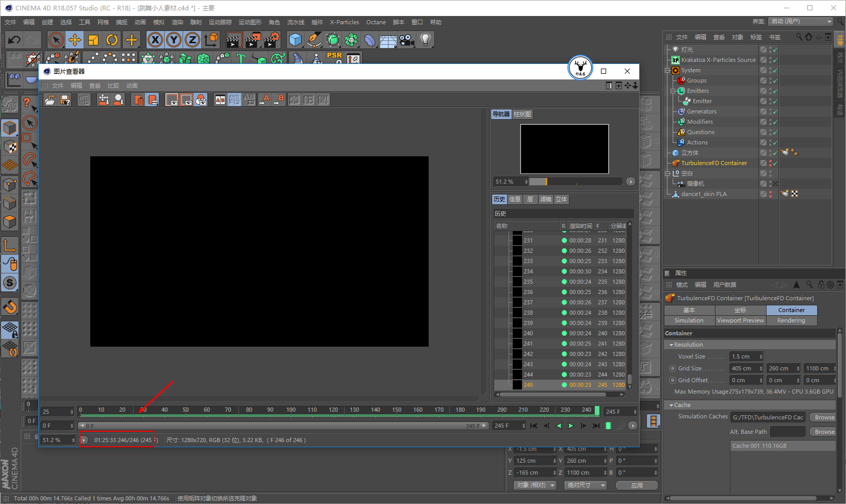The height and width of the screenshot is (504, 846).
Task: Click Browse next to Simulation Caches
Action: (823, 417)
